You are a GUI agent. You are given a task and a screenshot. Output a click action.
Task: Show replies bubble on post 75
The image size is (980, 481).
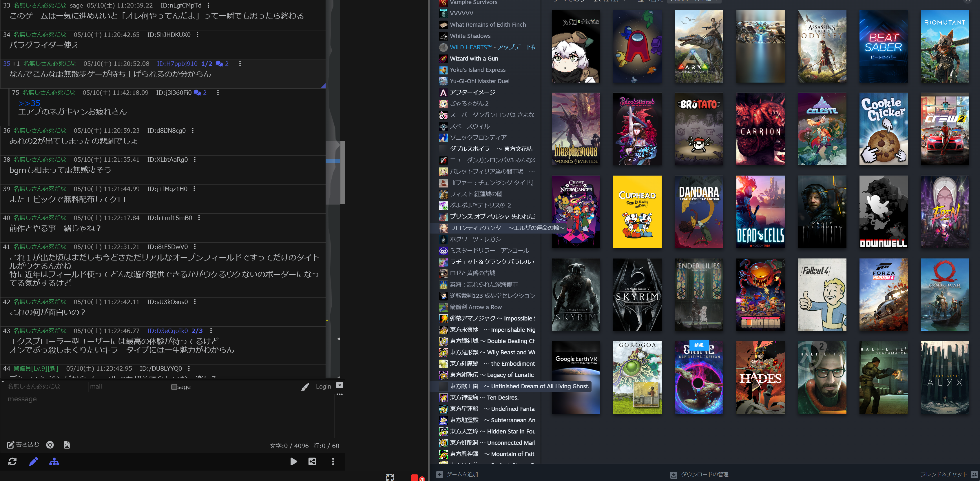(200, 92)
